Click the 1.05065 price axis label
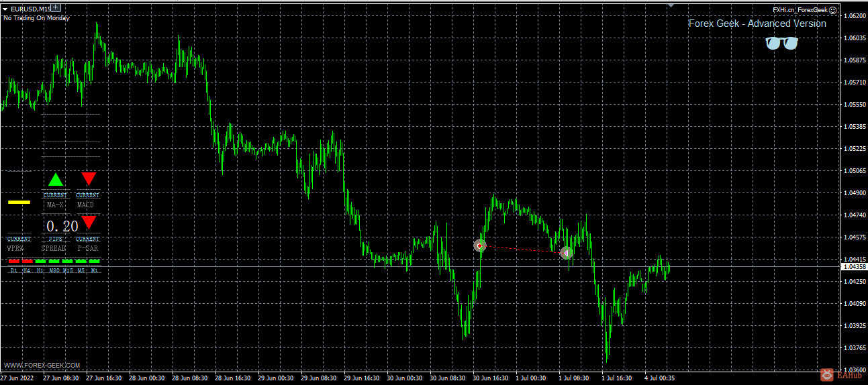The width and height of the screenshot is (868, 385). pyautogui.click(x=853, y=170)
